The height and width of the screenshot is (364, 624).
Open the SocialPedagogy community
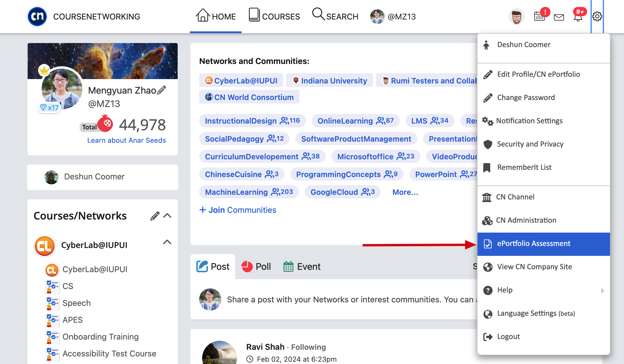tap(244, 139)
